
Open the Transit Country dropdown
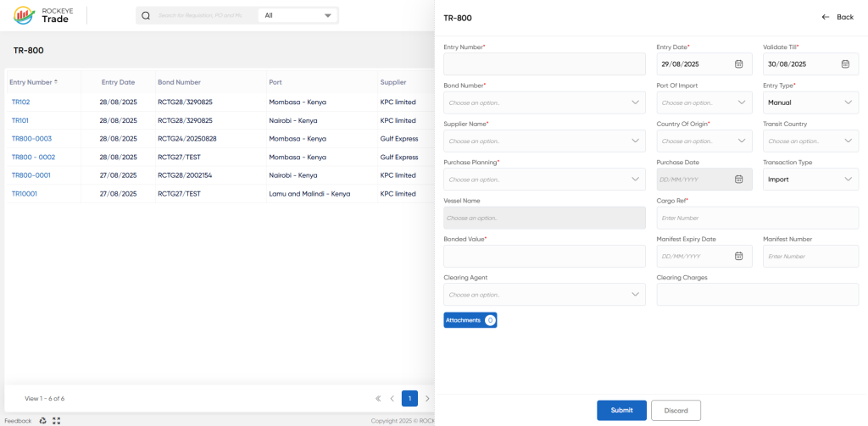[x=810, y=141]
